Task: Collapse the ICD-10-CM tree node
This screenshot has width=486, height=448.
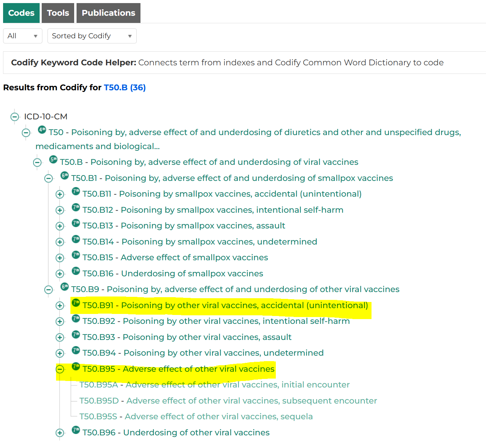Action: click(15, 117)
